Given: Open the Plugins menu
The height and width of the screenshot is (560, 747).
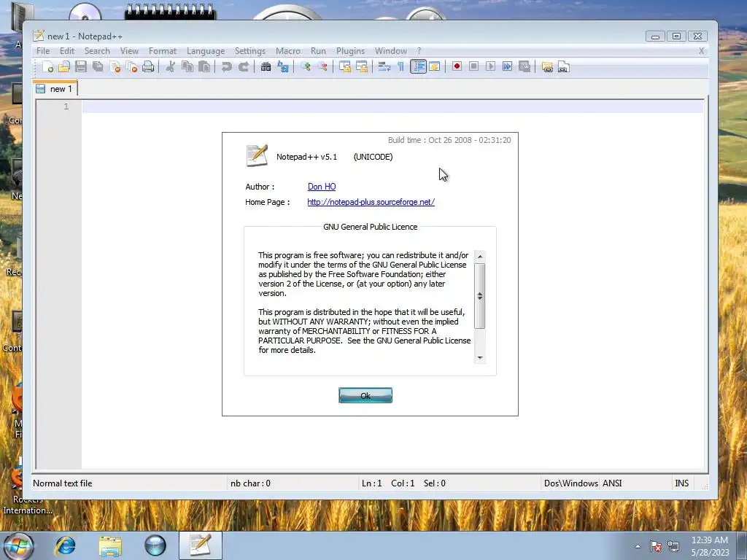Looking at the screenshot, I should [x=350, y=51].
